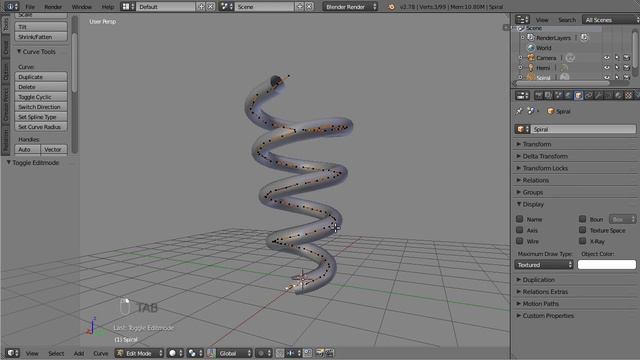
Task: Switch to Render properties tab icon
Action: (x=539, y=96)
